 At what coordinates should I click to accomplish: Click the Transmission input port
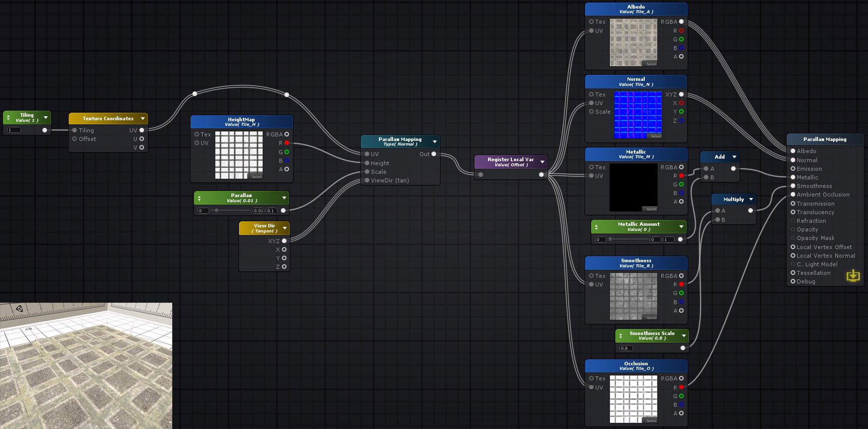793,204
